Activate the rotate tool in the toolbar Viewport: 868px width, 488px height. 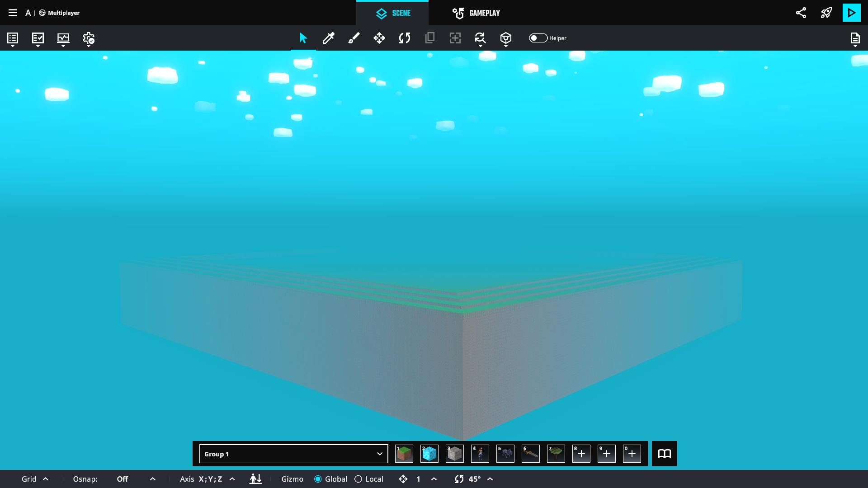tap(405, 38)
